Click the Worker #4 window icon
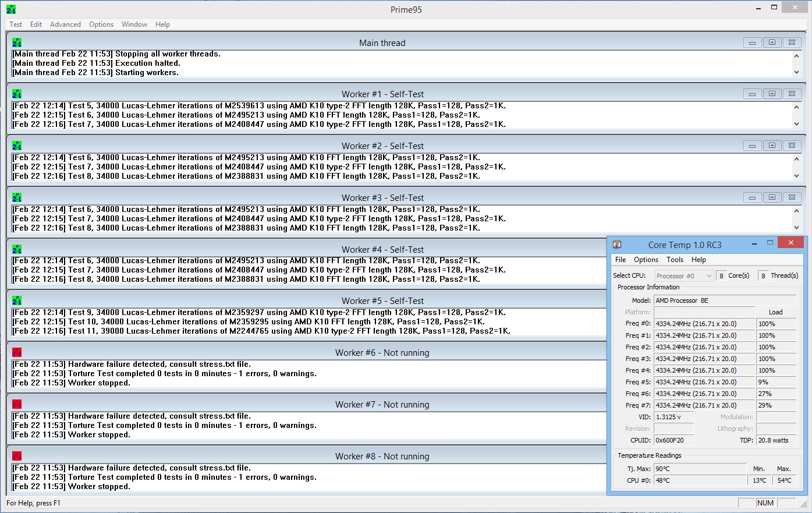The image size is (812, 513). [17, 249]
